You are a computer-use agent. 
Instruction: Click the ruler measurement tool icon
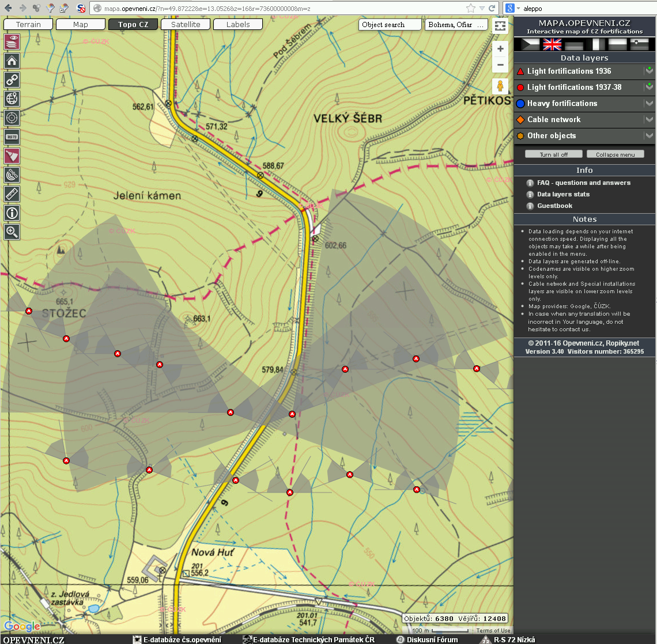[12, 194]
